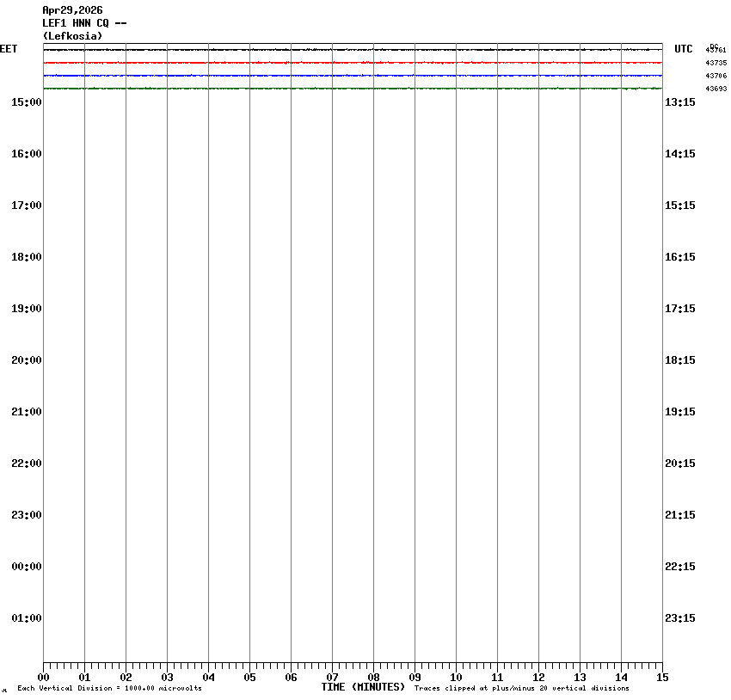Click the 23:15 UTC time label
This screenshot has height=700, width=731.
coord(680,618)
